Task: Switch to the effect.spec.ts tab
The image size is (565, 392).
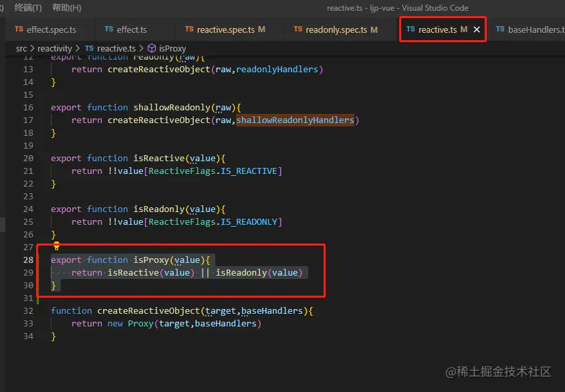Action: 45,29
